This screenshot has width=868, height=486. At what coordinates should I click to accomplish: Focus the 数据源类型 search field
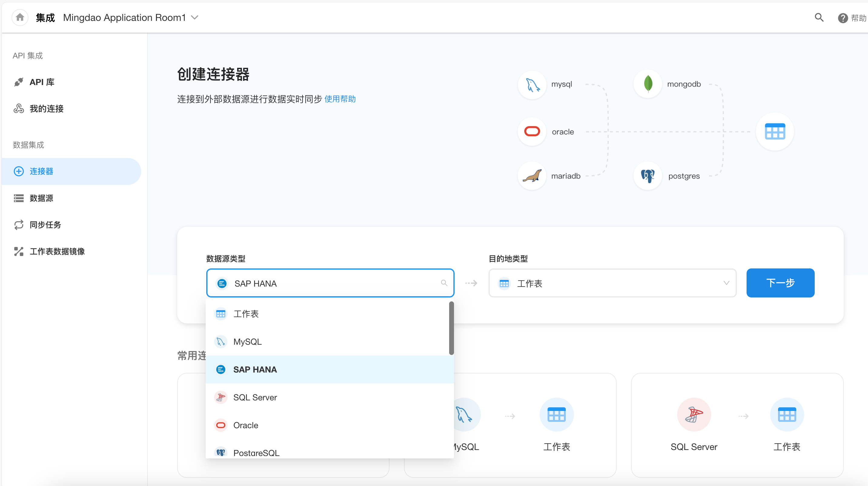pos(330,283)
